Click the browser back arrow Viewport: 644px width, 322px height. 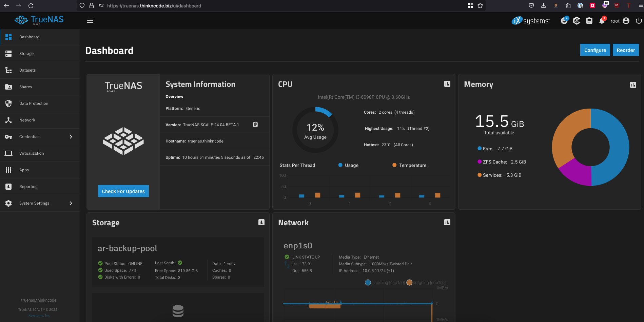click(x=6, y=6)
